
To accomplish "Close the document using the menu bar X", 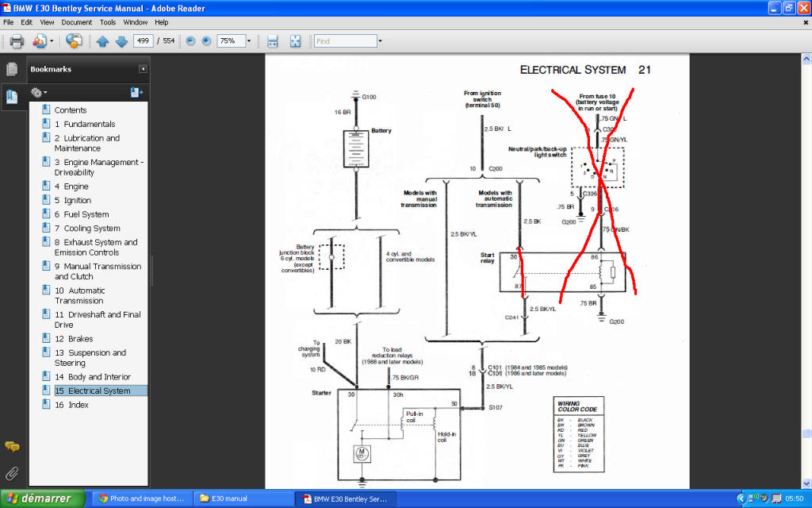I will coord(806,22).
